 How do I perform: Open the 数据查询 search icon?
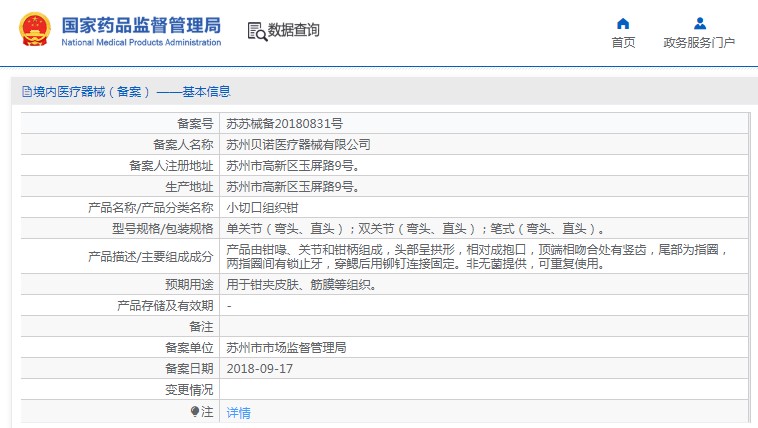(257, 31)
